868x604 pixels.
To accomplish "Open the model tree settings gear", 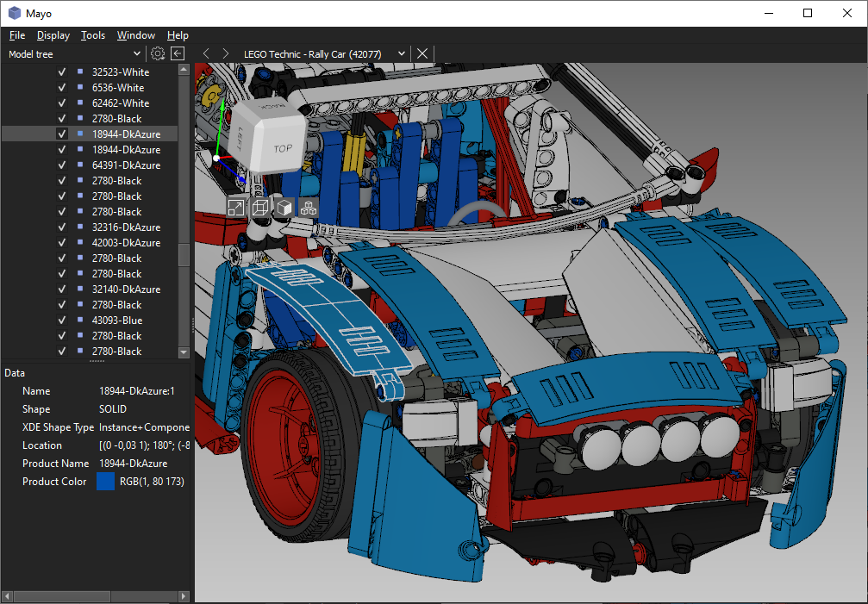I will click(158, 53).
